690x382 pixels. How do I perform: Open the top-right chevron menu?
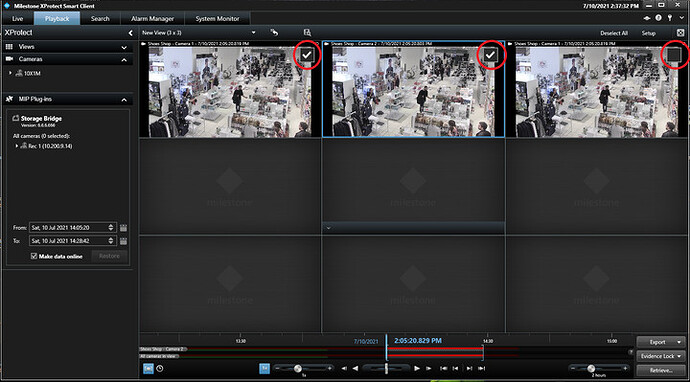click(681, 18)
